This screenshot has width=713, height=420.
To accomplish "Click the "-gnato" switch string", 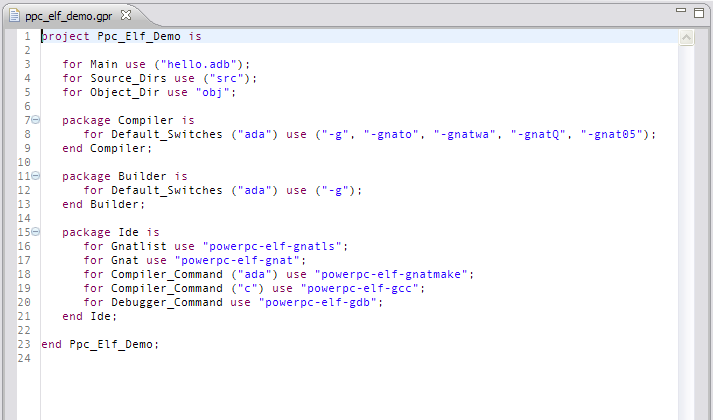I will tap(391, 134).
